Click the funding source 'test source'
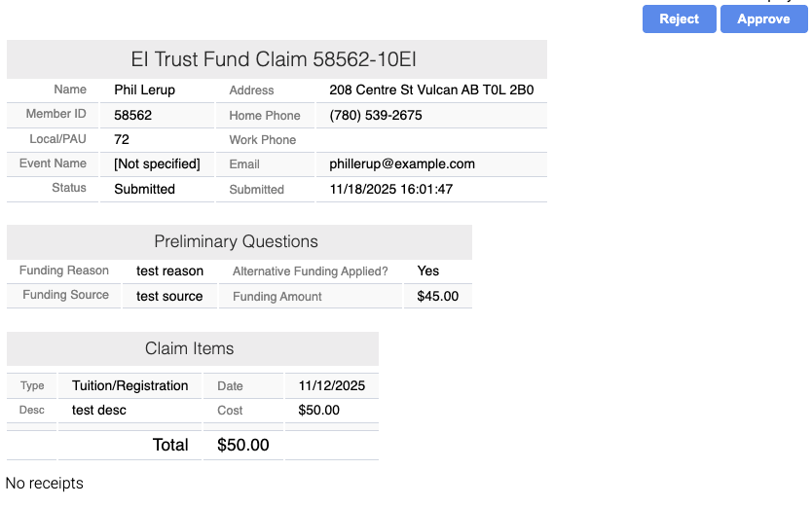The image size is (812, 506). pos(169,296)
